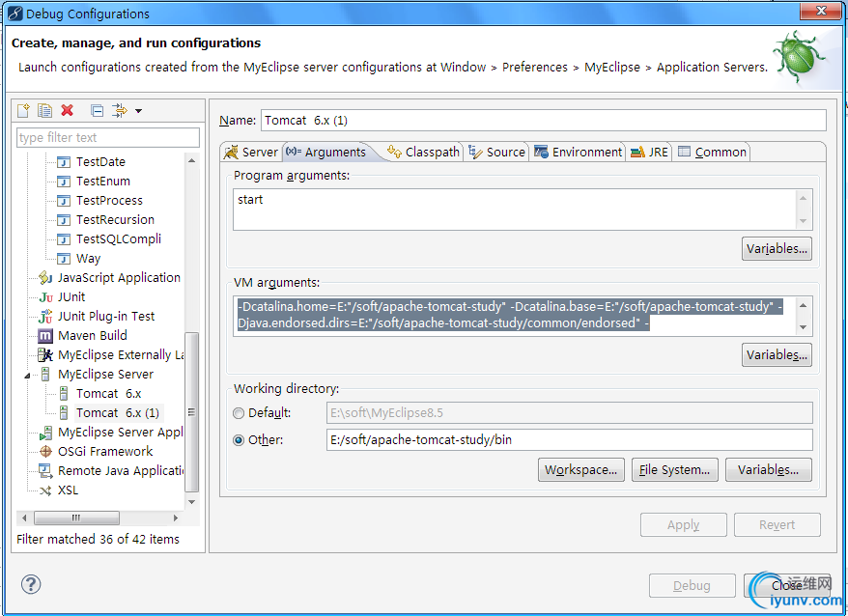Open the Source tab

496,152
